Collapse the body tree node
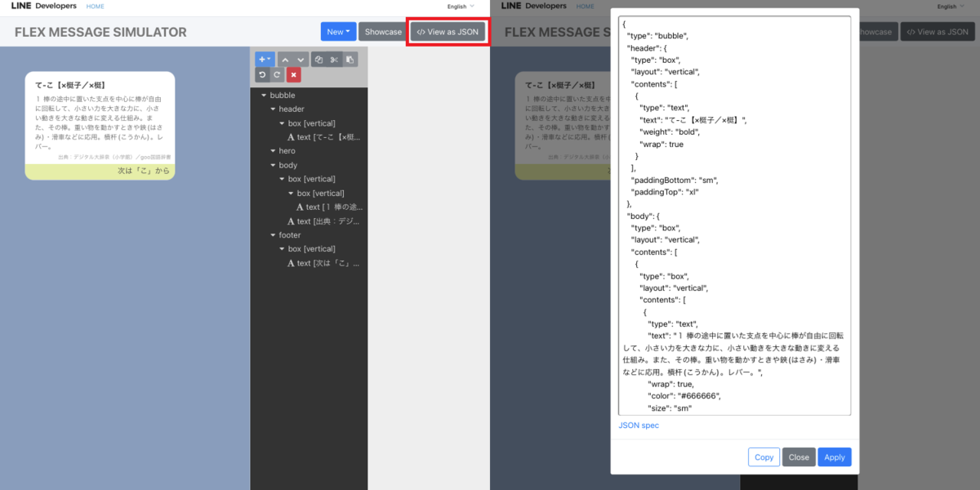This screenshot has width=980, height=490. click(272, 165)
